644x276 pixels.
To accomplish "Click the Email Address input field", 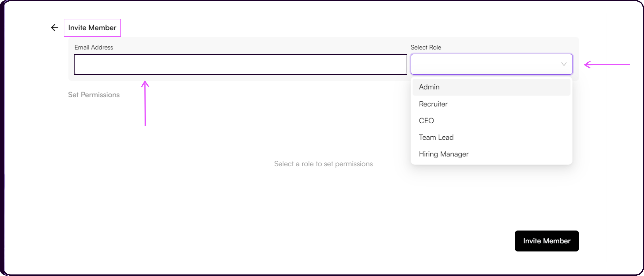I will 240,64.
